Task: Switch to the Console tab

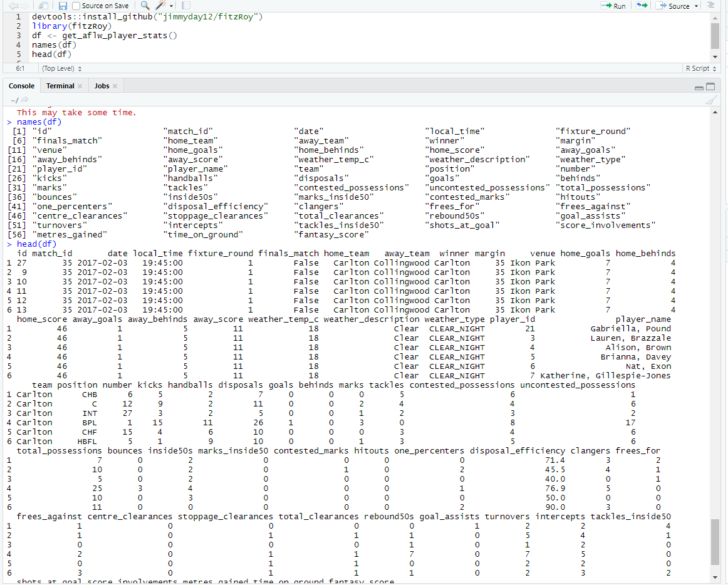Action: [x=21, y=86]
